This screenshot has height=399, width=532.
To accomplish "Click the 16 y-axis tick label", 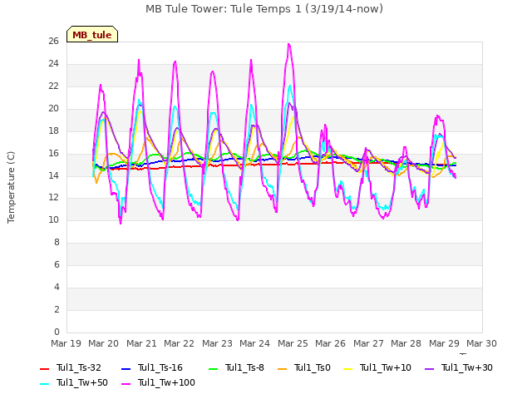I will click(54, 153).
